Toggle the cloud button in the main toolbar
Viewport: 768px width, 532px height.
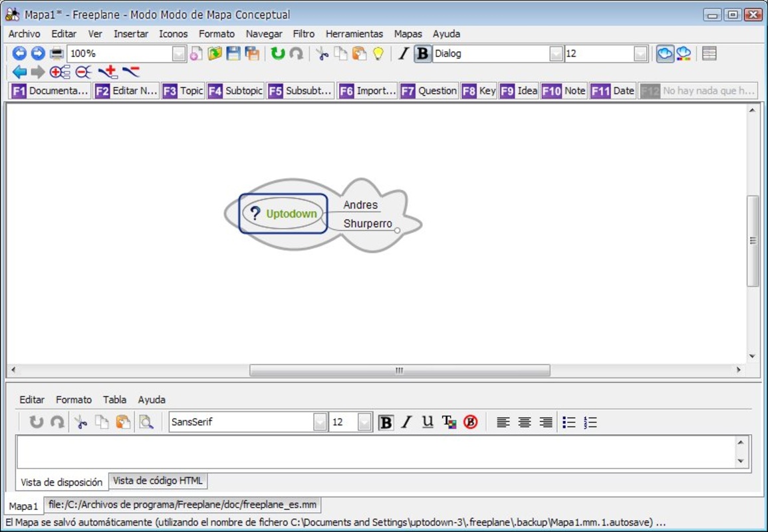664,54
